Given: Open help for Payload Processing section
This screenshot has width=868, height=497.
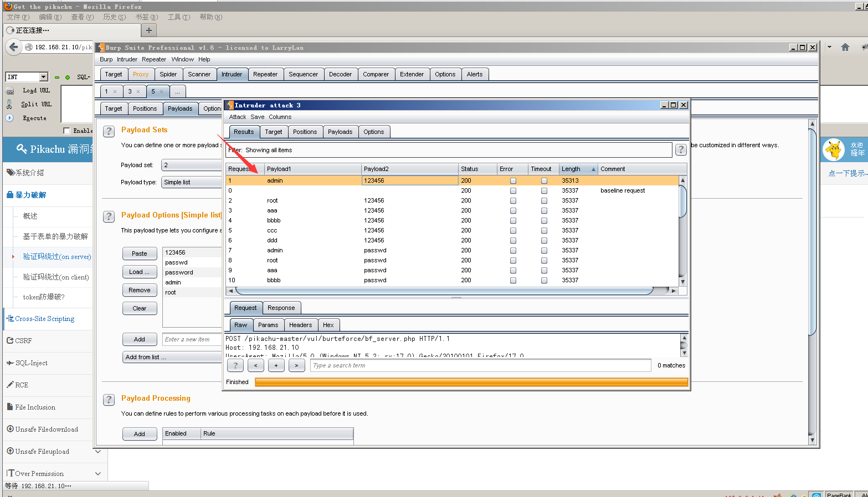Looking at the screenshot, I should [109, 400].
